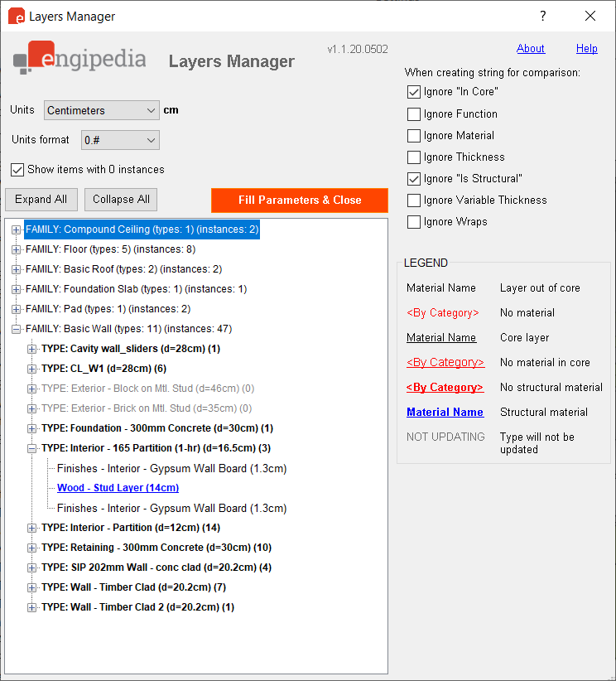Toggle Show items with 0 instances

(17, 170)
